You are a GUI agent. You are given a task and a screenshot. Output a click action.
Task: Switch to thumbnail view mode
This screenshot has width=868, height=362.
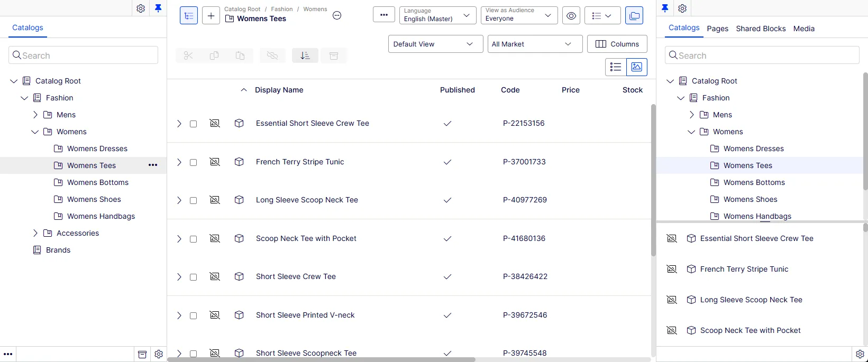637,67
